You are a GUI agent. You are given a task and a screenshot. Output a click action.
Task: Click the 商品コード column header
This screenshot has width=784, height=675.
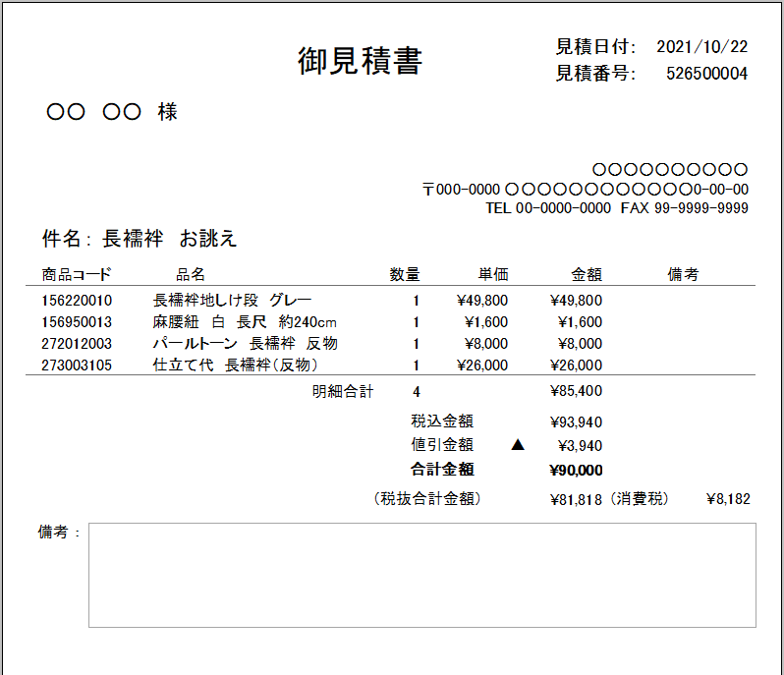click(77, 274)
